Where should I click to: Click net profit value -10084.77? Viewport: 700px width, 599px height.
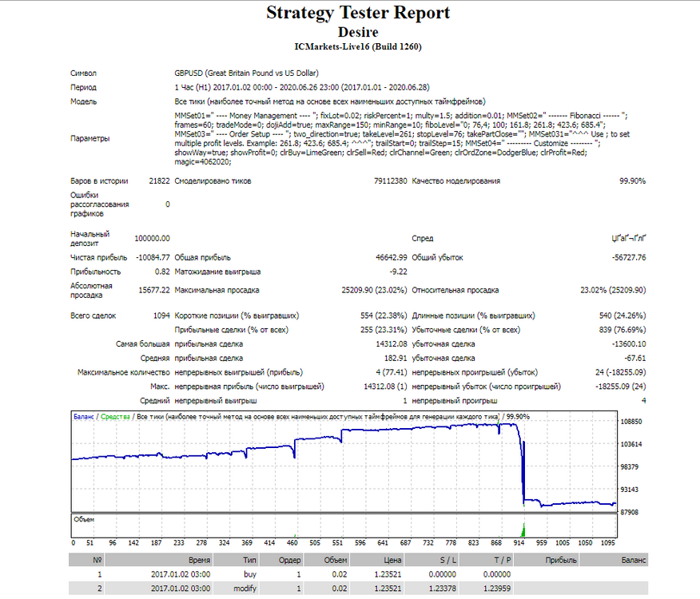tap(153, 257)
